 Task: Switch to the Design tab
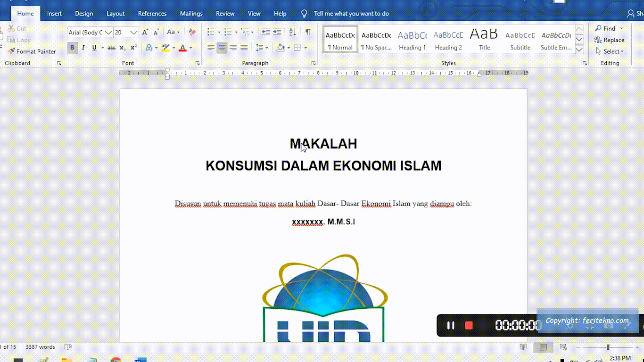pyautogui.click(x=84, y=14)
